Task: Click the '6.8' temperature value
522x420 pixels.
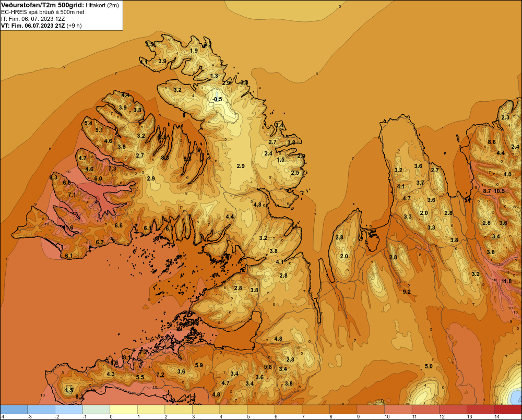Action: coord(67,183)
